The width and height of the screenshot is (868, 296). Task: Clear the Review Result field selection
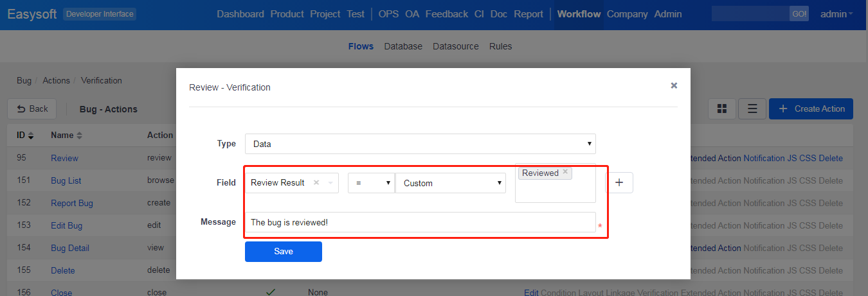pos(316,183)
